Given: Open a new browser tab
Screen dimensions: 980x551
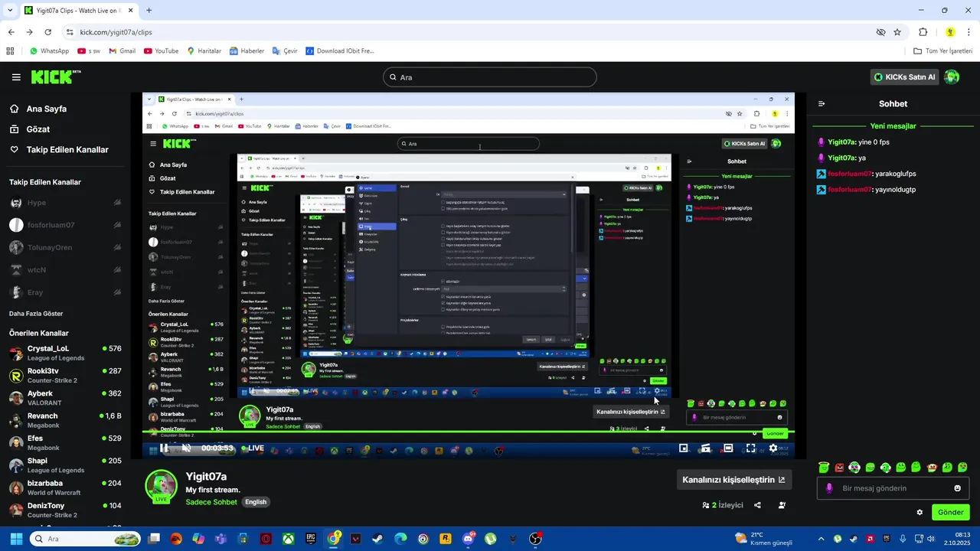Looking at the screenshot, I should click(149, 11).
